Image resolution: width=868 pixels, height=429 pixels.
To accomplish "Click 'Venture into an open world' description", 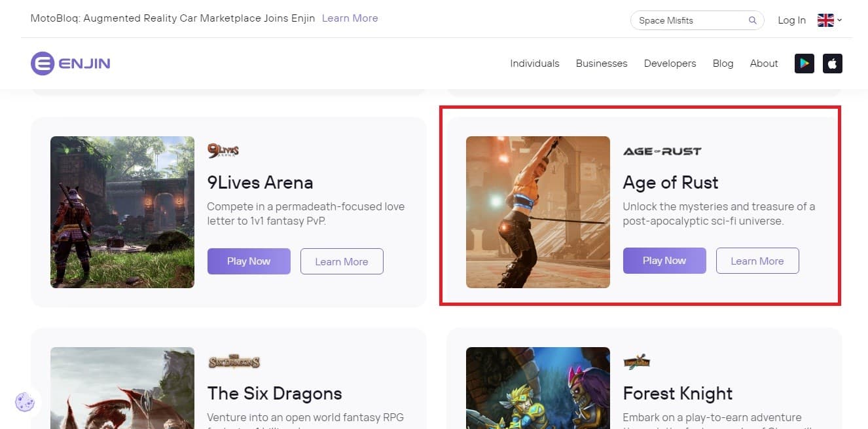I will [306, 420].
